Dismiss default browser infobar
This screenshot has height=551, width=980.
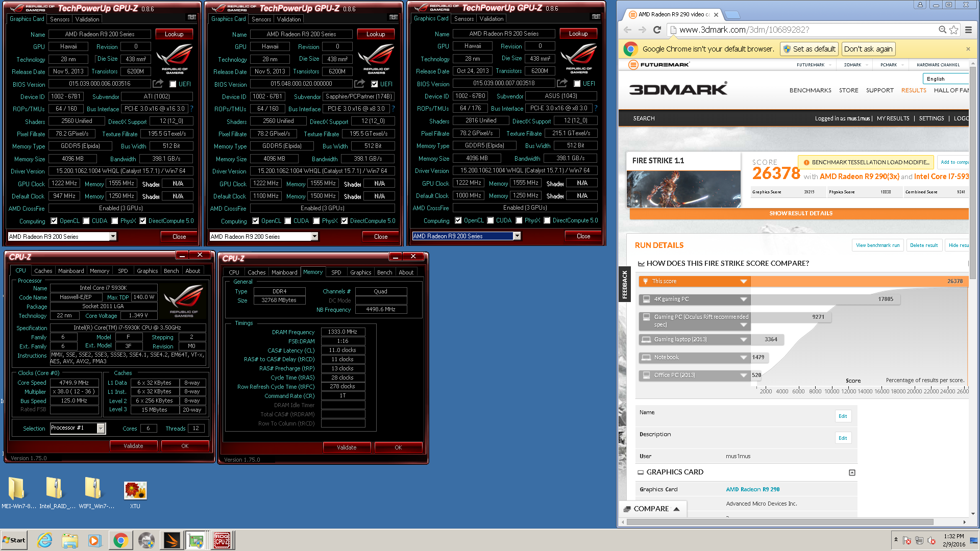point(968,49)
